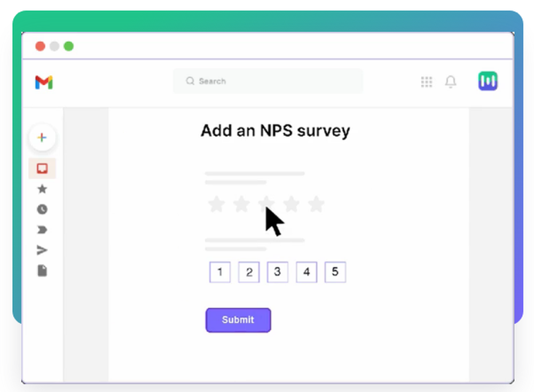Click the Gmail logo
The height and width of the screenshot is (392, 534).
click(44, 82)
